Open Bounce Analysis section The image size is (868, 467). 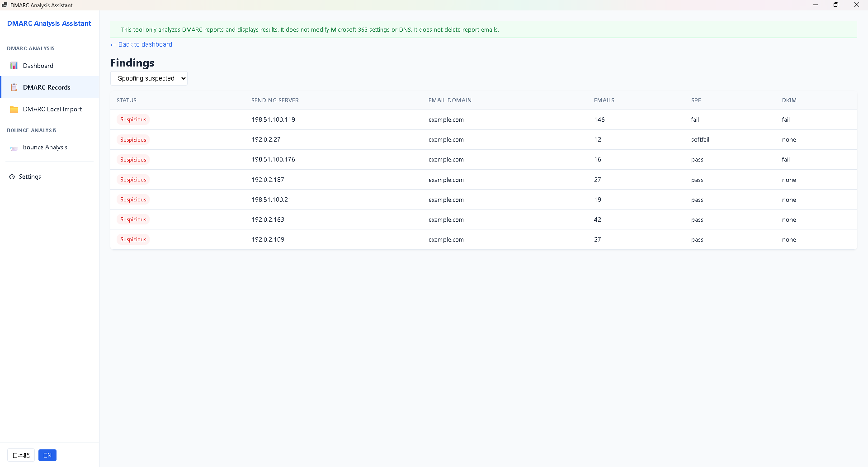[50, 148]
